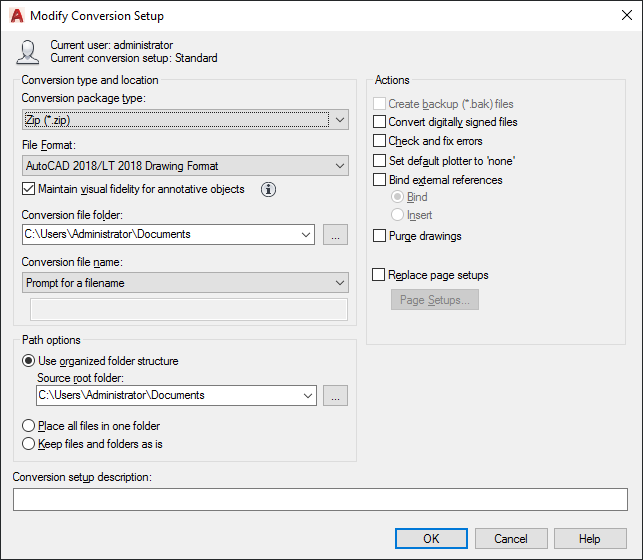The image size is (643, 560).
Task: Browse for the source root folder
Action: (335, 395)
